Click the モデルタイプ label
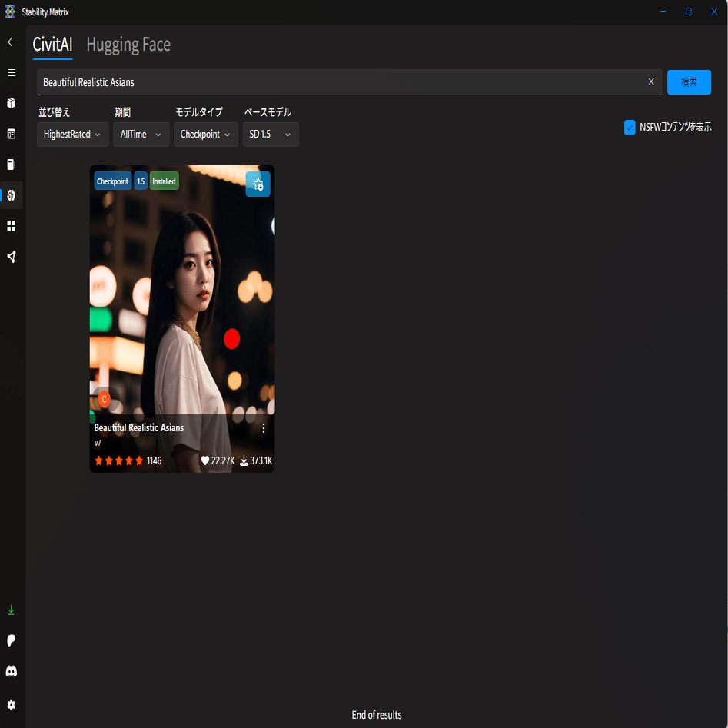Image resolution: width=728 pixels, height=728 pixels. [x=198, y=112]
